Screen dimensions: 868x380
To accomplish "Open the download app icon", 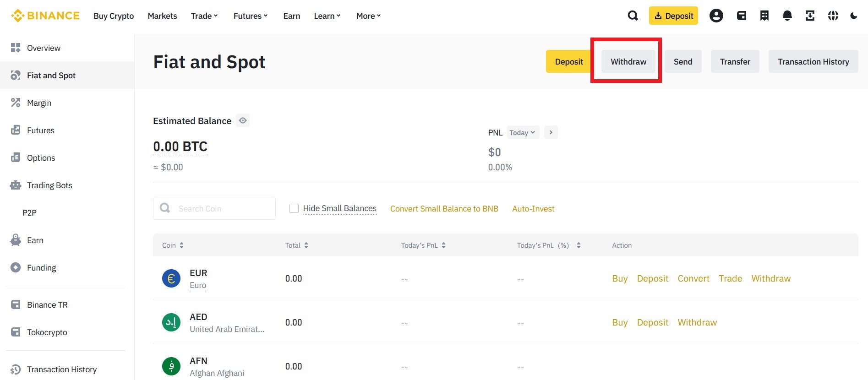I will click(810, 16).
